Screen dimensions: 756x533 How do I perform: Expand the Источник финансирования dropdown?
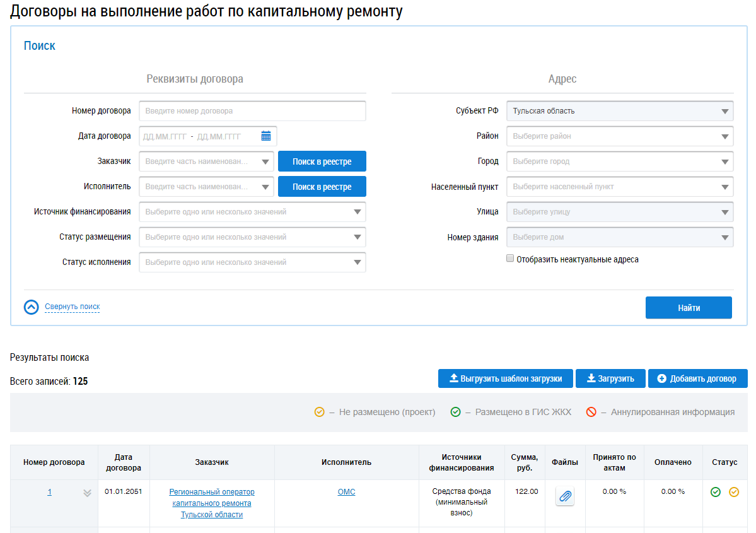(x=252, y=212)
